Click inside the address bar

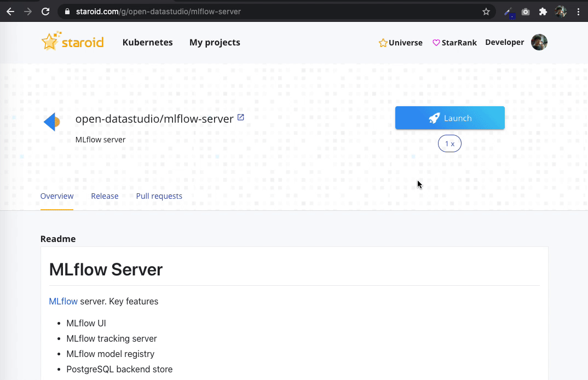219,11
